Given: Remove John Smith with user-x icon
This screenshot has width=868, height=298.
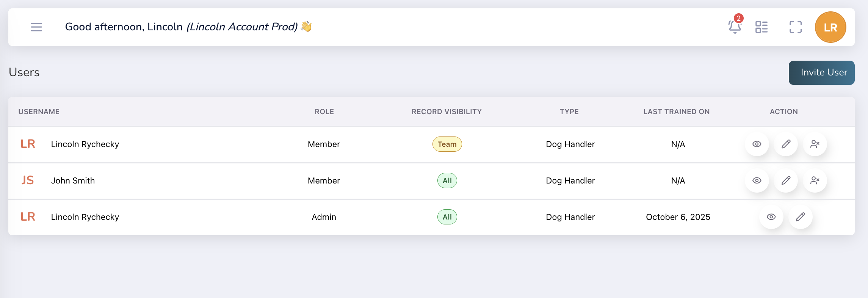Looking at the screenshot, I should pos(815,180).
